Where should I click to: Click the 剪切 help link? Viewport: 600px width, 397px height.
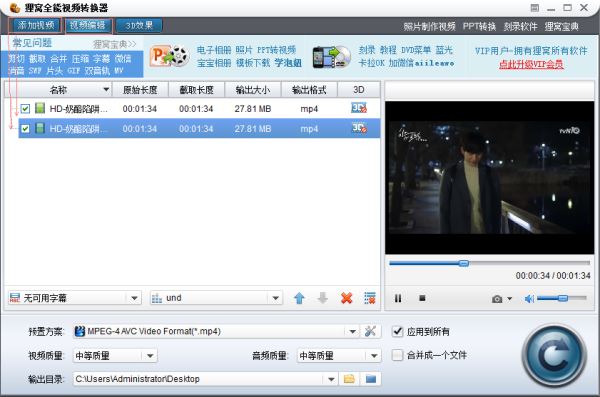(x=16, y=59)
